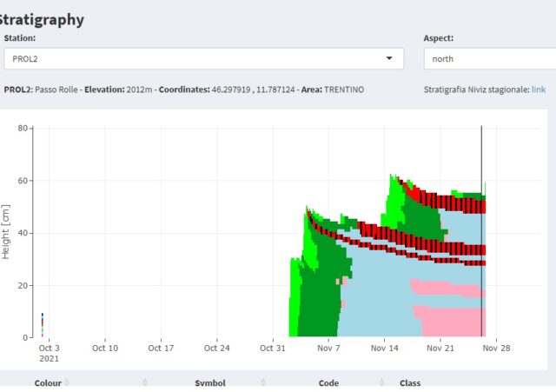Click the Stratigraphy heading
Image resolution: width=556 pixels, height=392 pixels.
[x=42, y=19]
